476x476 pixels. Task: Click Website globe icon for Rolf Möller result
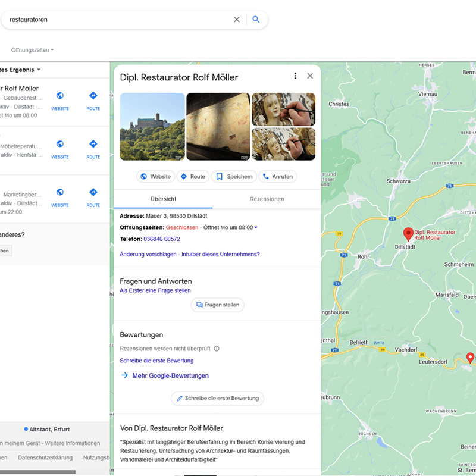point(60,96)
